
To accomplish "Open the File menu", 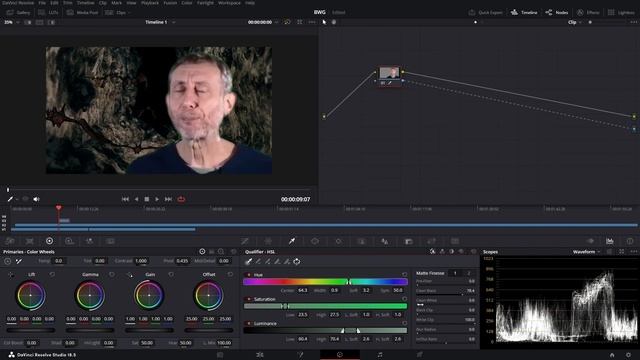I will point(42,2).
